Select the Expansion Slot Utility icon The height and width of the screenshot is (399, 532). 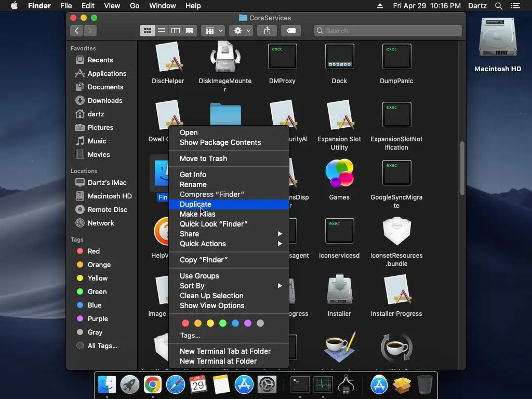pyautogui.click(x=339, y=115)
